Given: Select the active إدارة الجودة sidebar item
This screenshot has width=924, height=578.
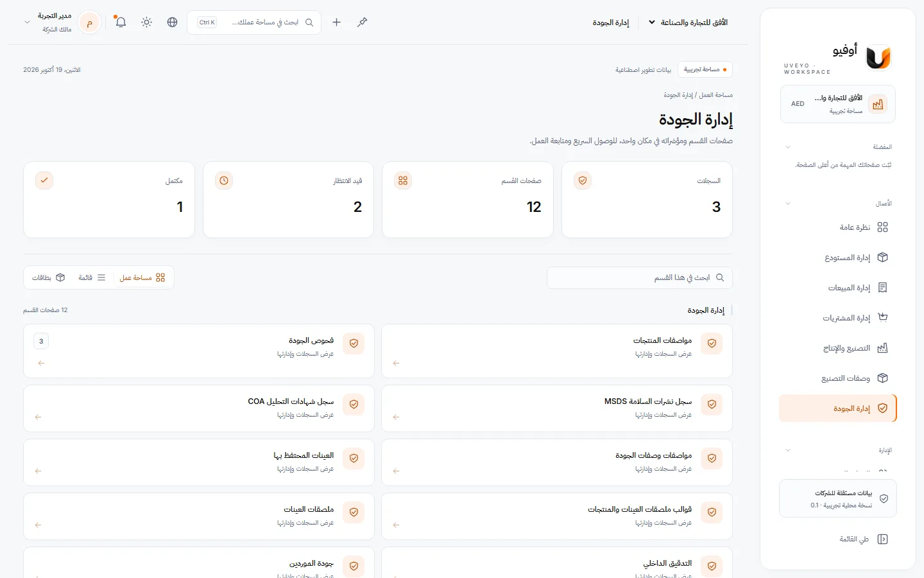Looking at the screenshot, I should coord(838,408).
